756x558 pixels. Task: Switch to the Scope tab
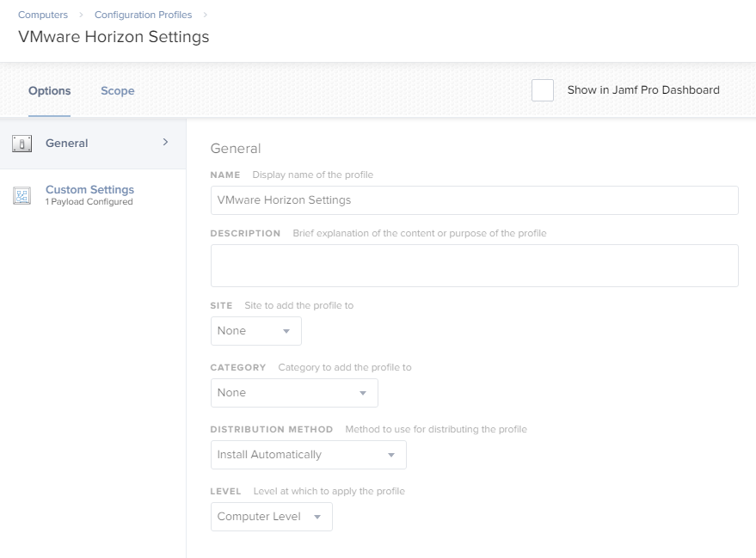(117, 90)
